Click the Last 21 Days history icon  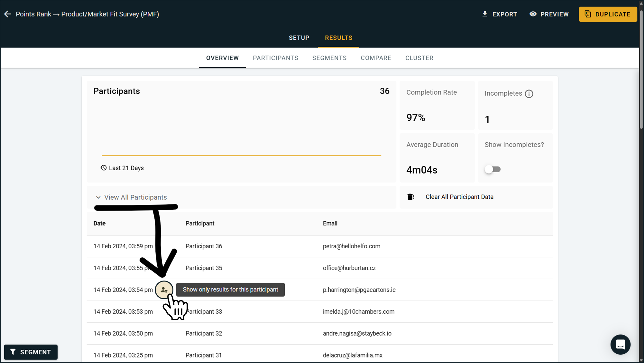(x=103, y=168)
